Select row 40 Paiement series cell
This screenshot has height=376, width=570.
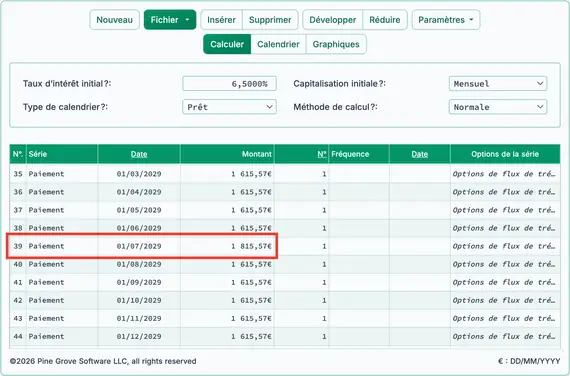62,264
